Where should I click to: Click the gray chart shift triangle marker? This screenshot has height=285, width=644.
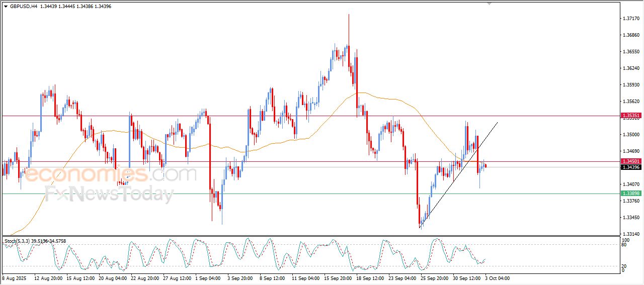[489, 4]
